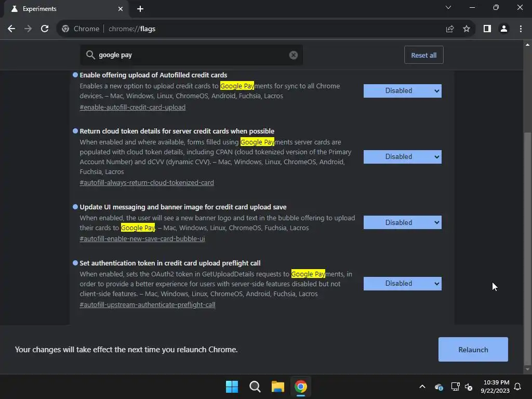Open #autofill-always-return-cloud-tokenized-card link
Image resolution: width=532 pixels, height=399 pixels.
(147, 182)
